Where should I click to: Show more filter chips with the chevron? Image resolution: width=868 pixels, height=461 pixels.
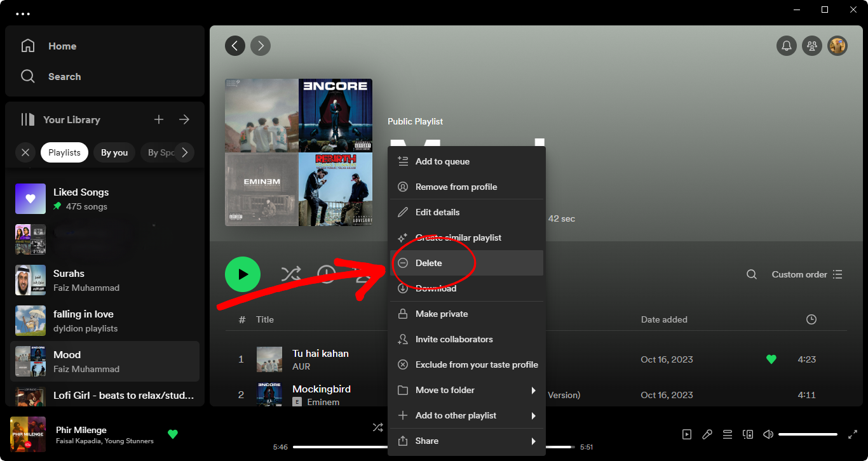tap(184, 152)
